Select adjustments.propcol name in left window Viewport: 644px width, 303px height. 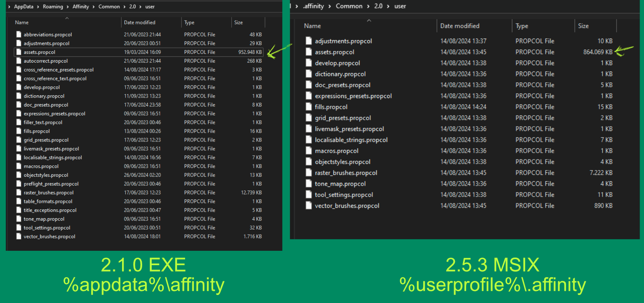47,43
